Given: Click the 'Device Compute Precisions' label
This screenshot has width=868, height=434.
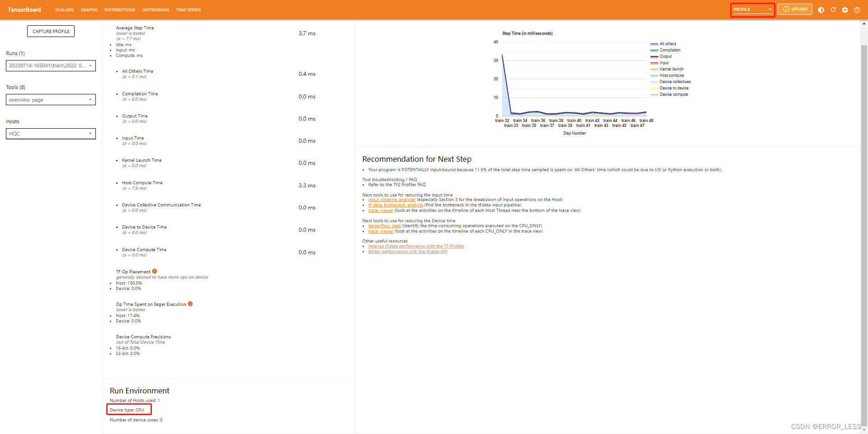Looking at the screenshot, I should point(143,337).
